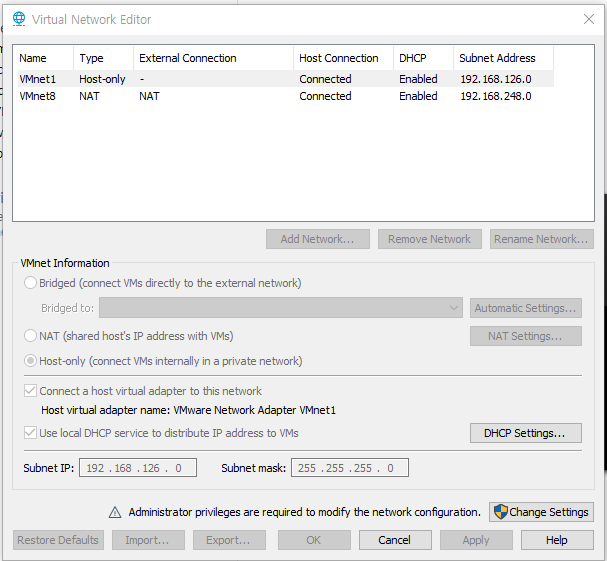The height and width of the screenshot is (561, 607).
Task: Click the Virtual Network Editor globe icon
Action: [19, 19]
